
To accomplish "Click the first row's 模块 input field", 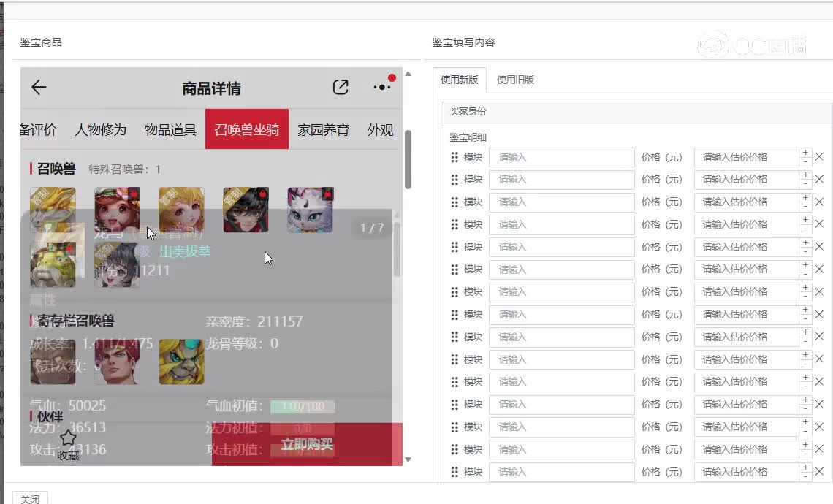I will [561, 157].
